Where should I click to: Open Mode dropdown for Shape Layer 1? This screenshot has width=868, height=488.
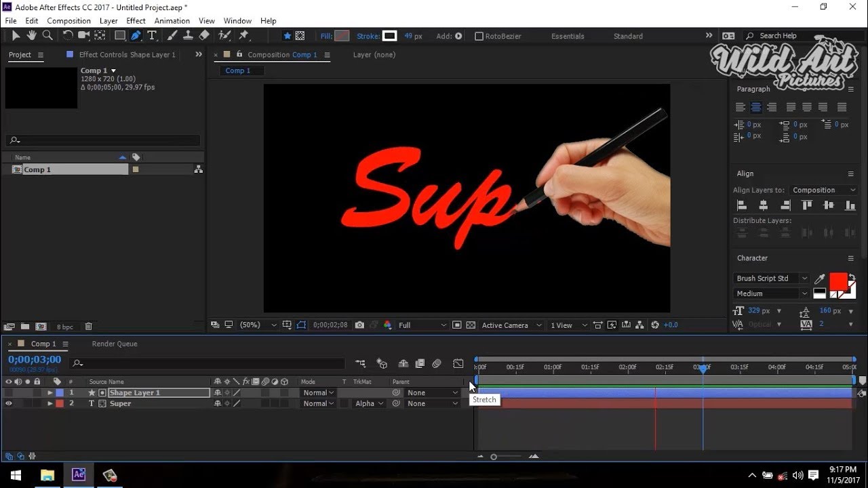[318, 392]
